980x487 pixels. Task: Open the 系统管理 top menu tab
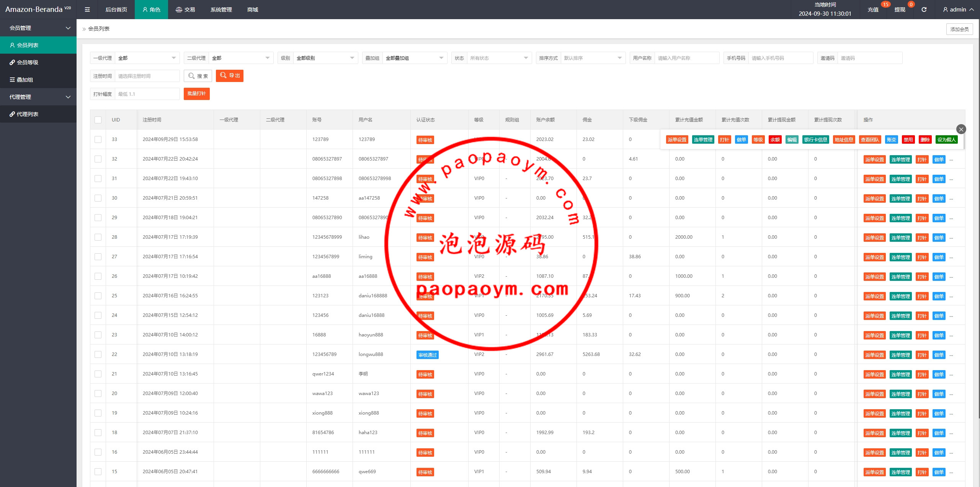[221, 10]
